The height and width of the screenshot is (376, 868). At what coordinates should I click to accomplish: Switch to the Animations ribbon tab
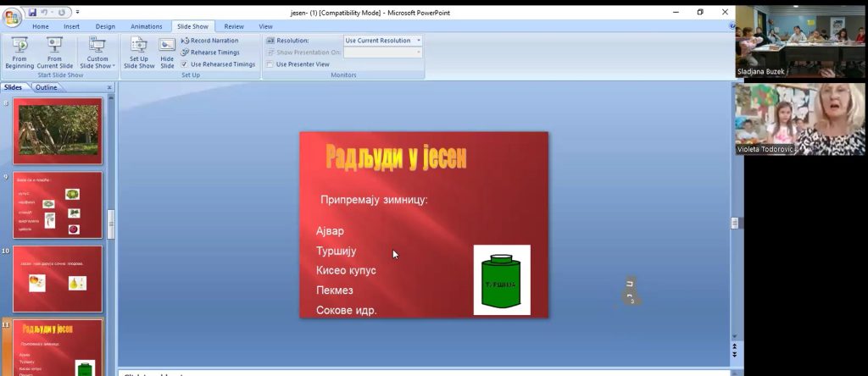pos(146,26)
